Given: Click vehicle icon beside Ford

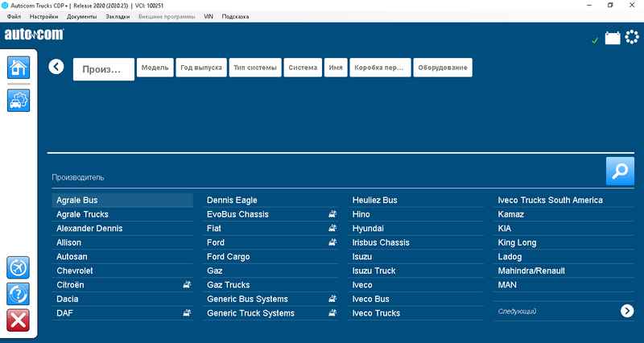Looking at the screenshot, I should (x=332, y=242).
